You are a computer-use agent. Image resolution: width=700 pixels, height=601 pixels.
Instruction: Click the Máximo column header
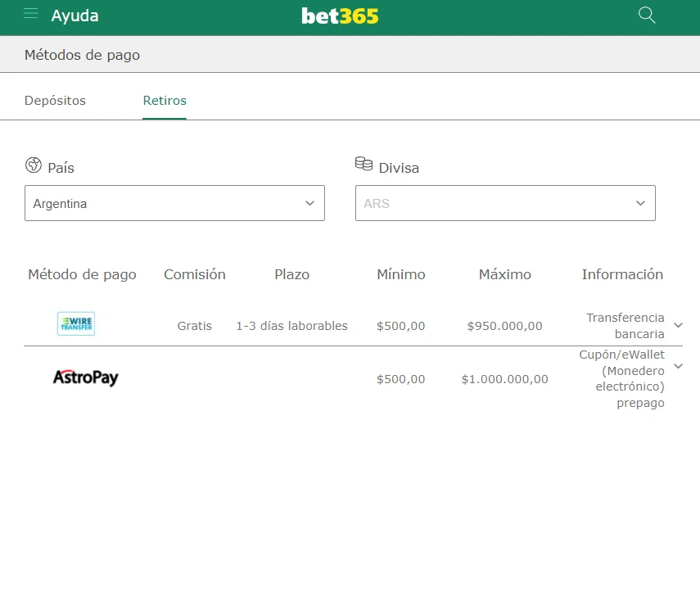(x=505, y=274)
